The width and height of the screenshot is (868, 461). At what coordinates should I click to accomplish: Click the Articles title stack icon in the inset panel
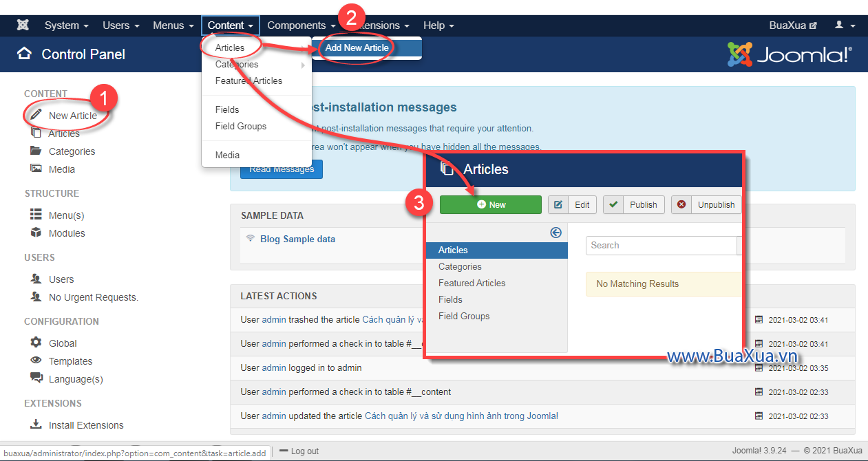click(x=447, y=169)
